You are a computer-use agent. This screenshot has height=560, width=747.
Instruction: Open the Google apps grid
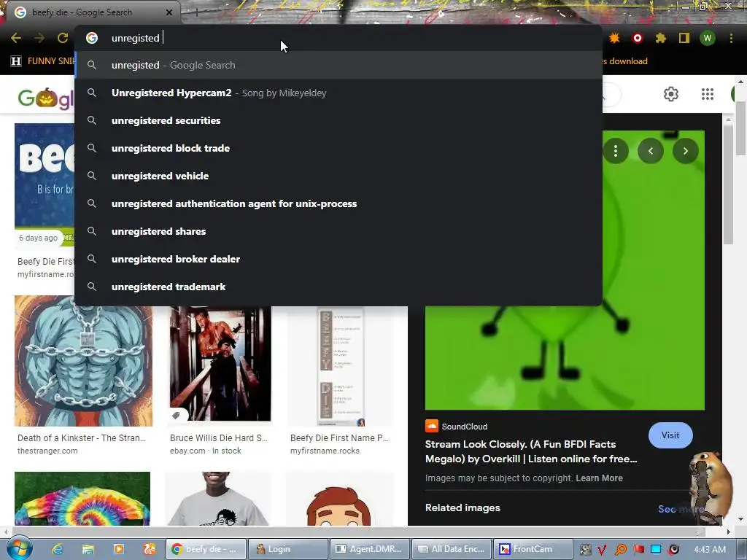pyautogui.click(x=708, y=94)
